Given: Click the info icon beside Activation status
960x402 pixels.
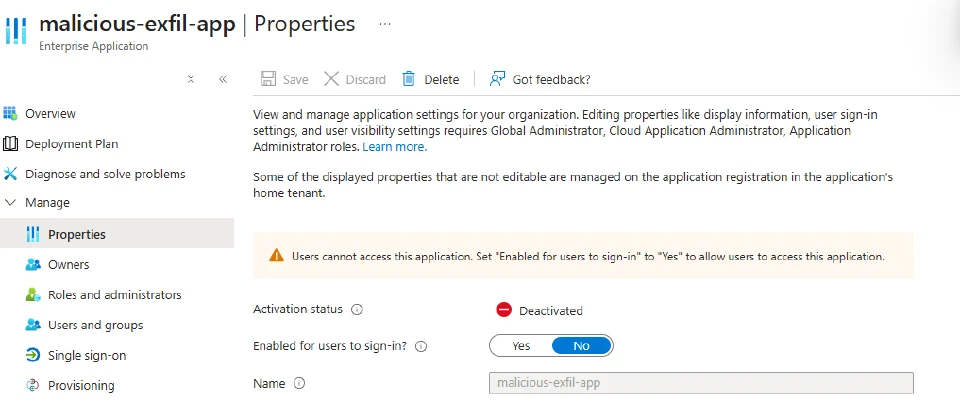Looking at the screenshot, I should (357, 310).
